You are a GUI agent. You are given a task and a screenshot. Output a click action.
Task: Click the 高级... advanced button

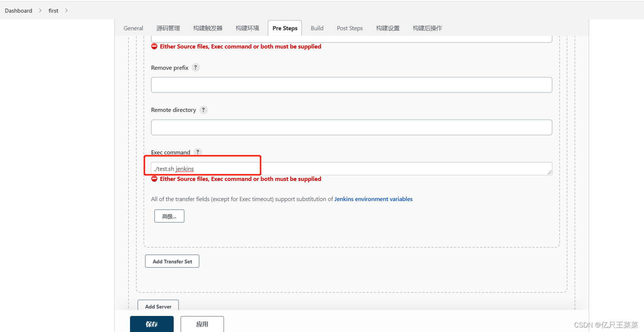[x=169, y=216]
